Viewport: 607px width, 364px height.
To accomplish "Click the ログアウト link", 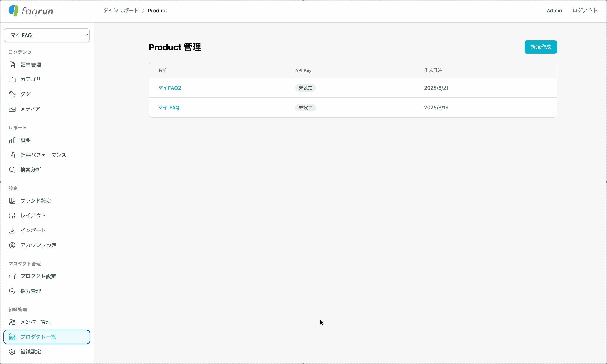I will 585,11.
